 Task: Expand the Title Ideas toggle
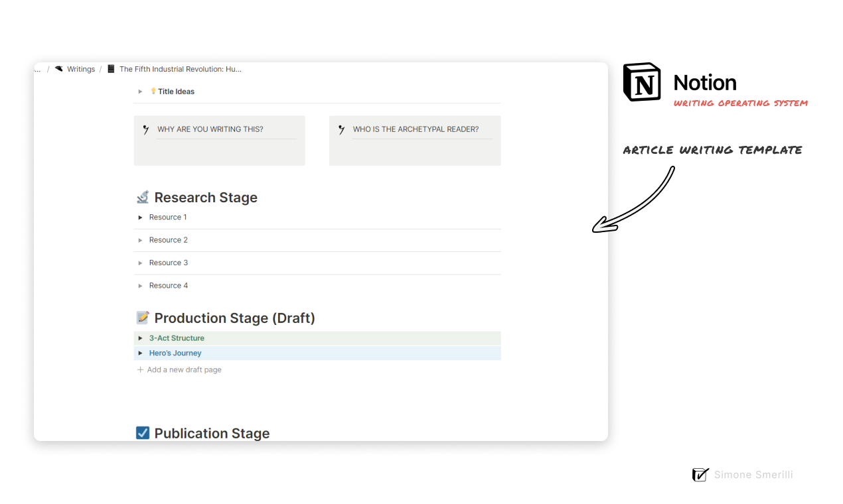[x=139, y=92]
